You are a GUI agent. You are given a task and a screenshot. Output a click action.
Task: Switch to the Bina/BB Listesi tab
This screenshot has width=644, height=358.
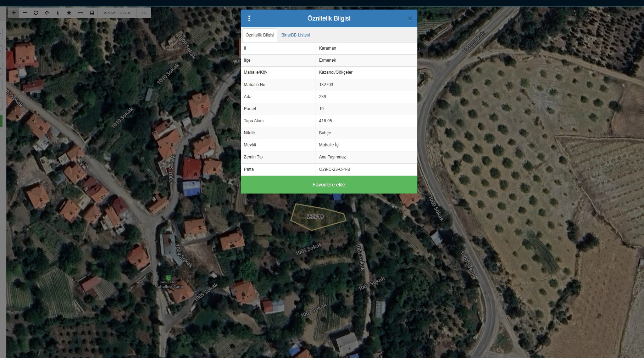[x=295, y=35]
